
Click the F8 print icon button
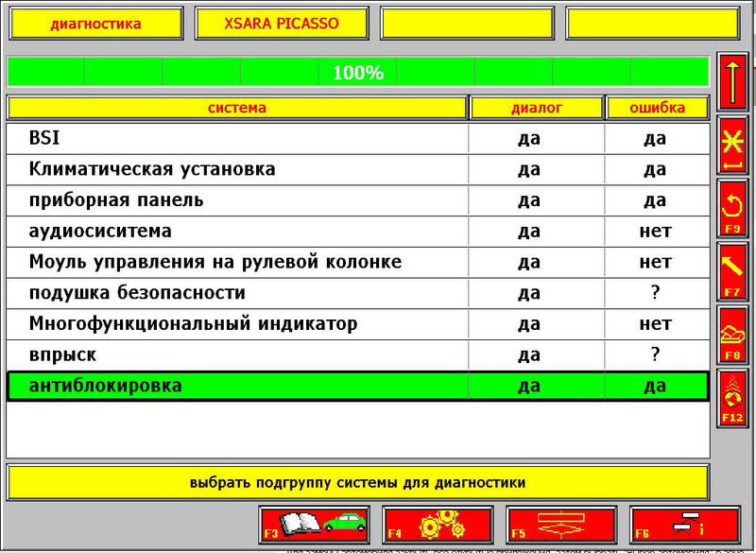tap(731, 336)
